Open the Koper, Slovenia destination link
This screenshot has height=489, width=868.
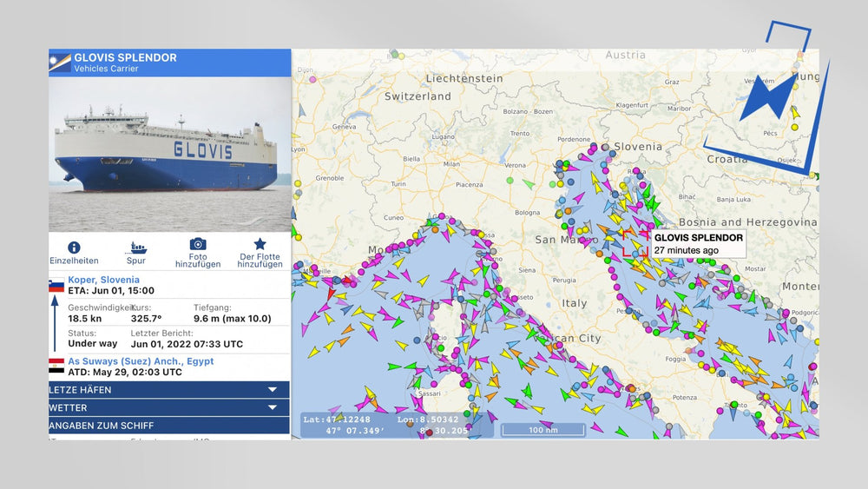(x=103, y=280)
